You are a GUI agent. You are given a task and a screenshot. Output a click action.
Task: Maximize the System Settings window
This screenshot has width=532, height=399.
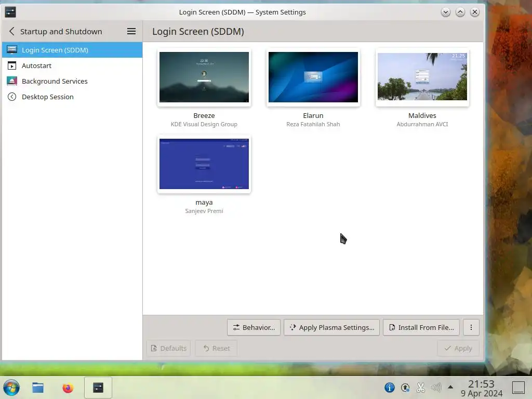(460, 12)
